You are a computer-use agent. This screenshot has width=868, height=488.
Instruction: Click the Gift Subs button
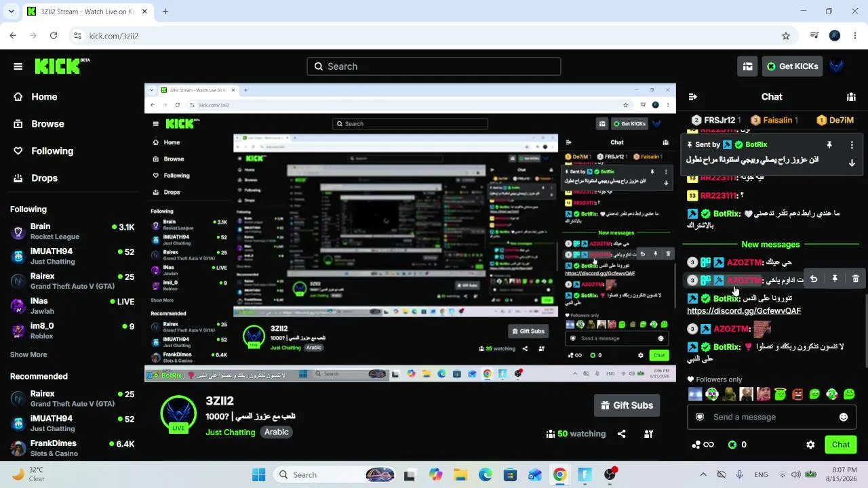627,405
